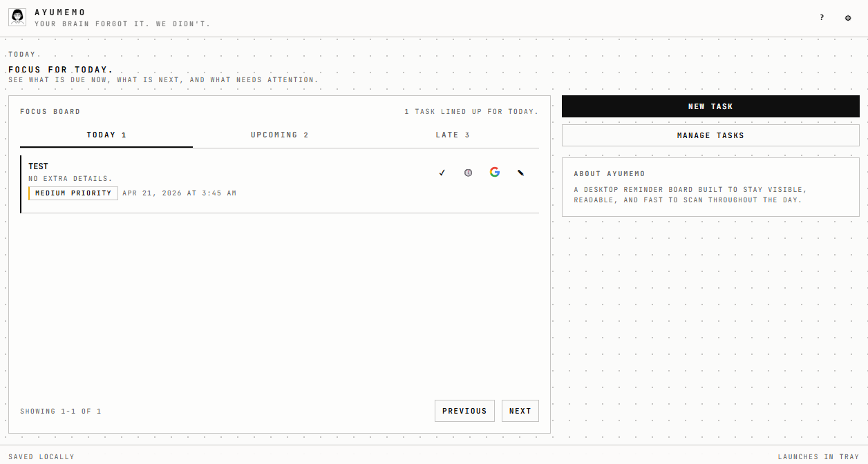The height and width of the screenshot is (464, 868).
Task: Click the Medium Priority badge
Action: (73, 193)
